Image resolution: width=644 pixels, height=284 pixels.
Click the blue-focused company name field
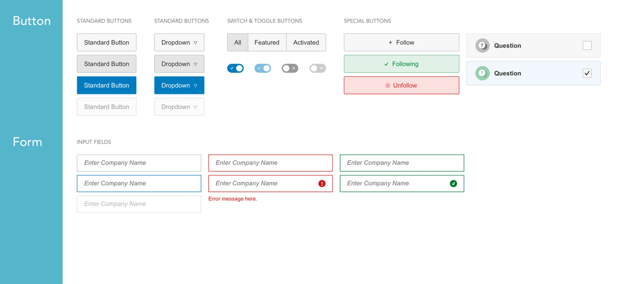point(139,183)
